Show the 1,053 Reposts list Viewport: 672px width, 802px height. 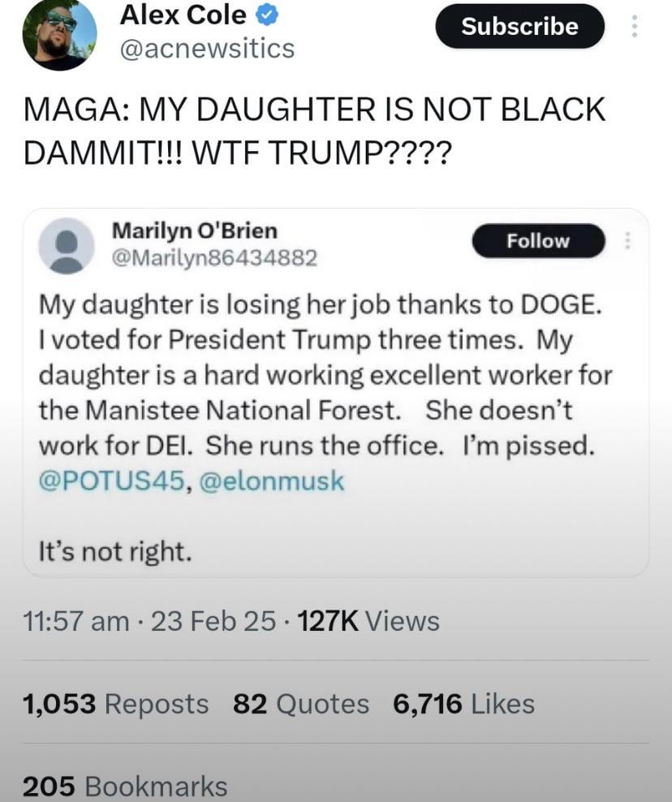coord(115,703)
